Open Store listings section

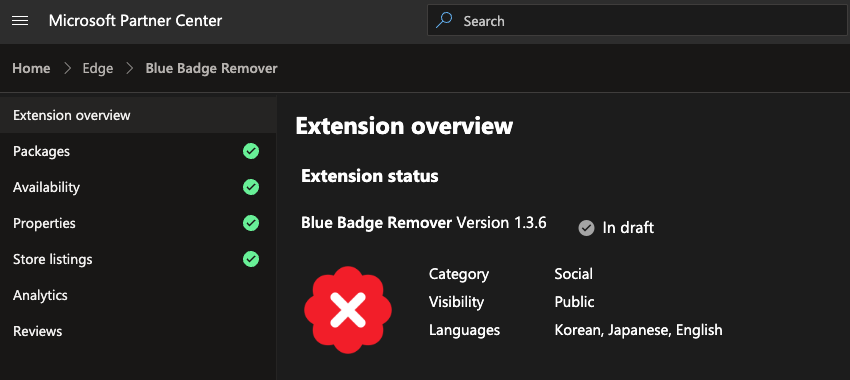(x=138, y=259)
